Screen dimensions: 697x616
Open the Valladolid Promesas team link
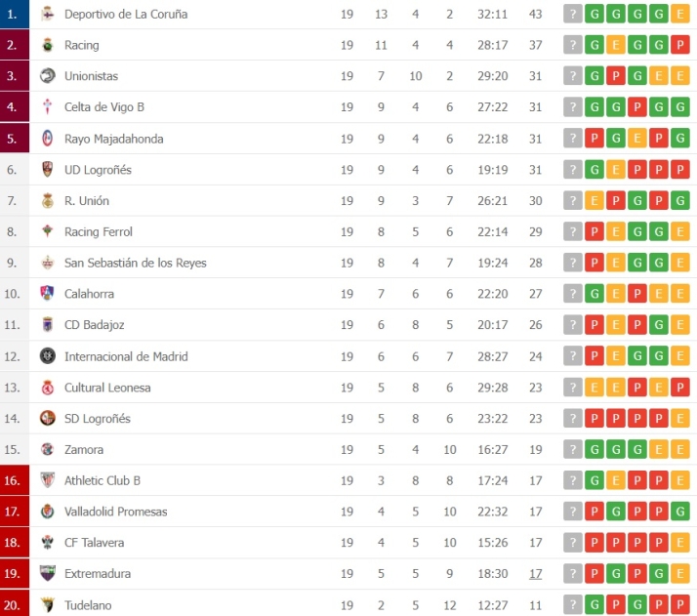(x=115, y=512)
